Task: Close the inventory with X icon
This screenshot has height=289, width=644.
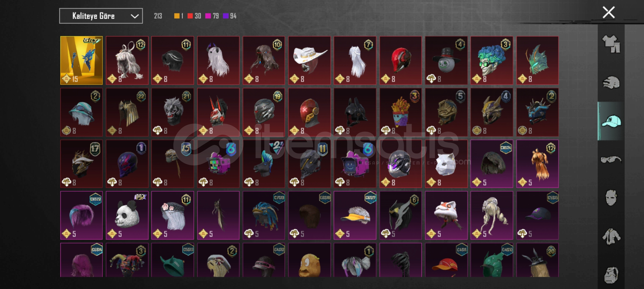Action: click(x=608, y=12)
